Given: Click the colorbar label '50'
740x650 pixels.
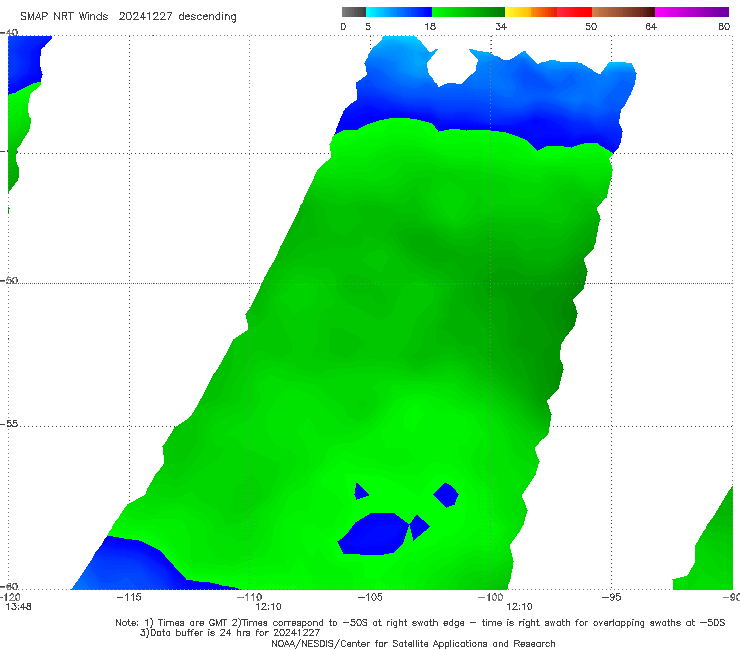Looking at the screenshot, I should click(x=591, y=27).
